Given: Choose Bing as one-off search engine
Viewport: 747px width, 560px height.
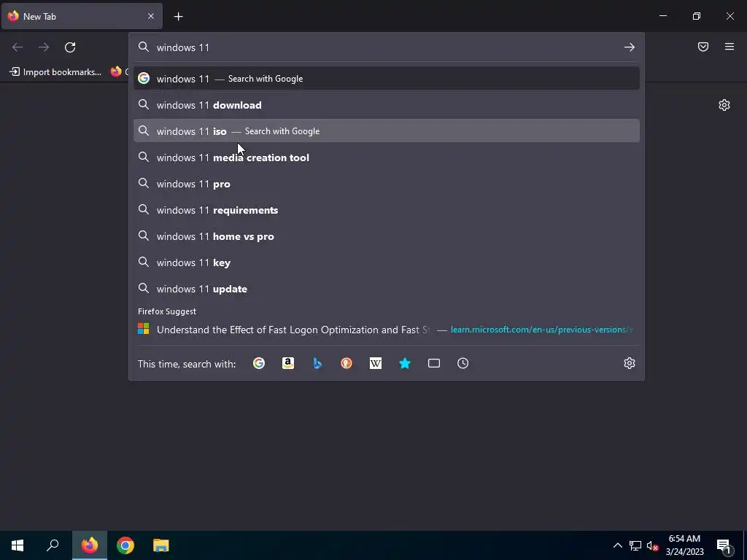Looking at the screenshot, I should 317,363.
